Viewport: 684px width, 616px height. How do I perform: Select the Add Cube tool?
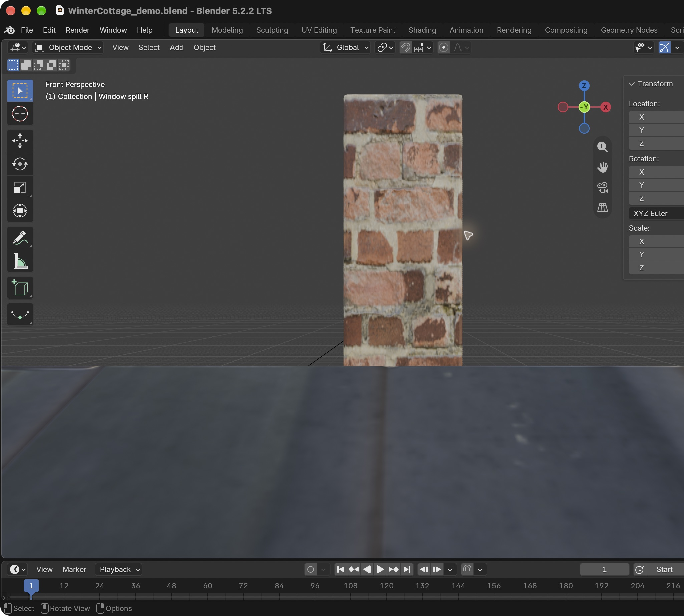[20, 288]
